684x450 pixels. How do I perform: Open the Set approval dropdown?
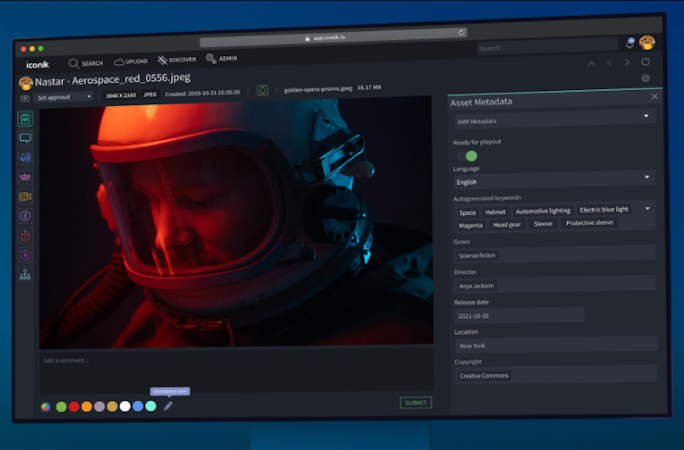click(x=64, y=96)
